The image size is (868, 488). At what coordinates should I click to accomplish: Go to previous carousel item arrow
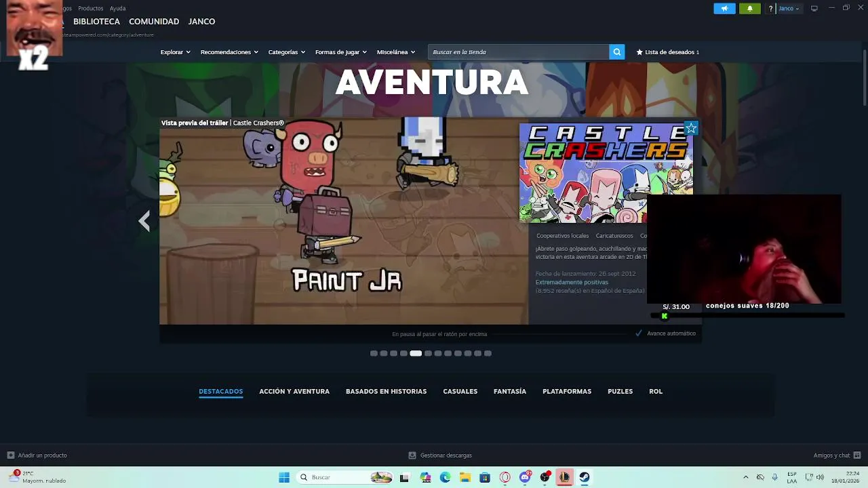(x=144, y=221)
